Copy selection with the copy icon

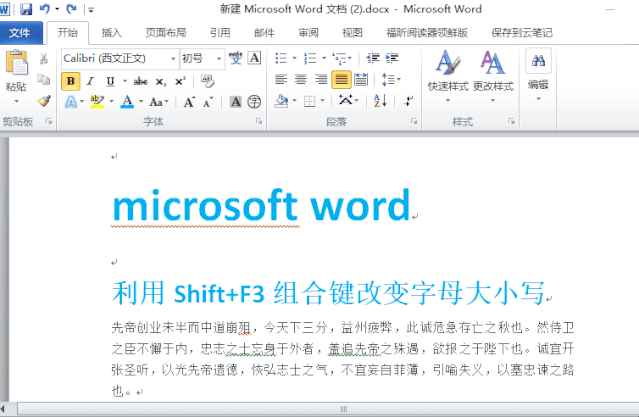pos(44,80)
